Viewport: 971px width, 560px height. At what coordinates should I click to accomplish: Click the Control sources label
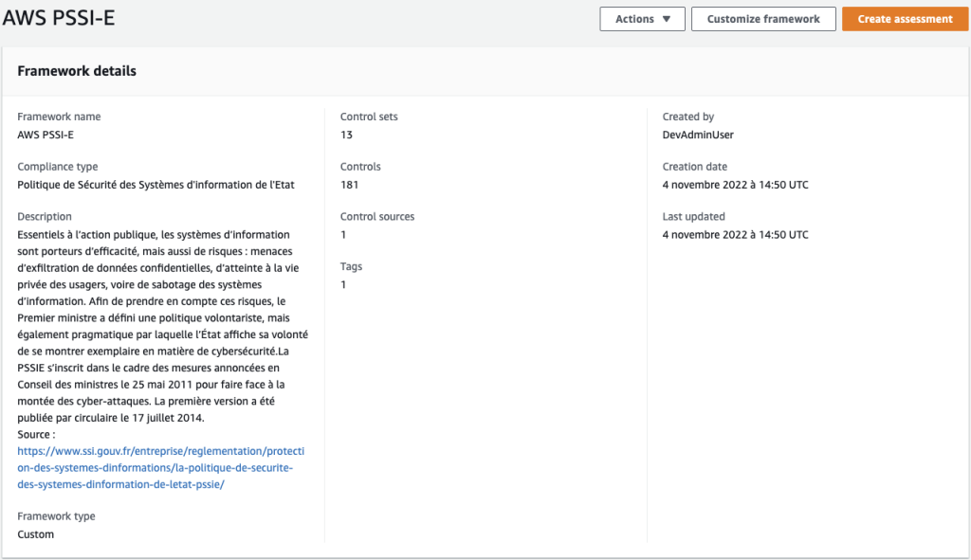click(x=377, y=217)
